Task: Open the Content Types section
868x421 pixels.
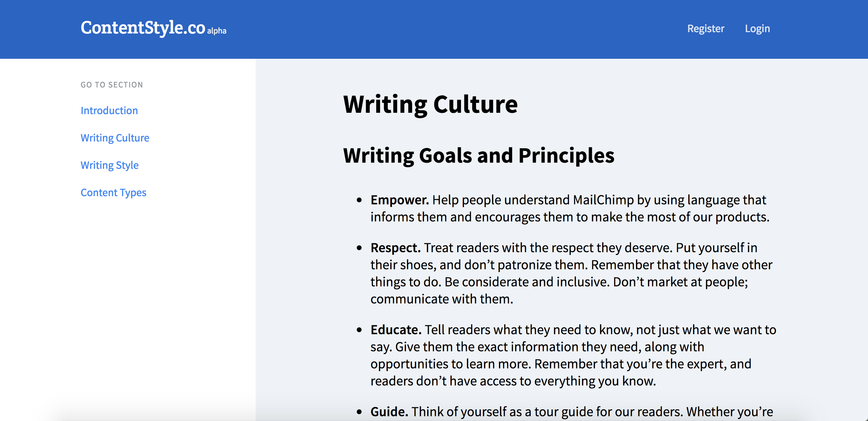Action: pos(113,192)
